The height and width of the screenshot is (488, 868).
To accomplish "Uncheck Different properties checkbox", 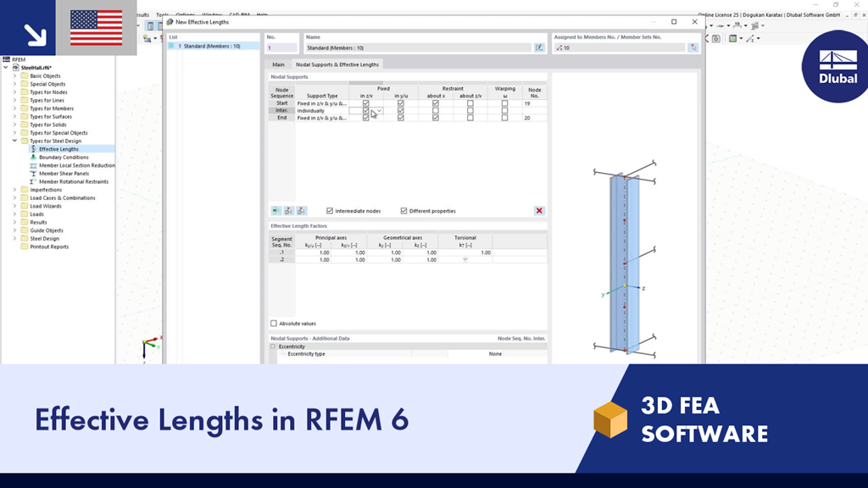I will point(403,211).
